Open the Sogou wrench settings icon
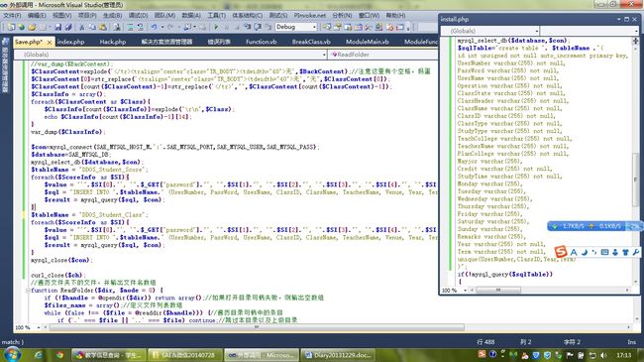 coord(635,252)
